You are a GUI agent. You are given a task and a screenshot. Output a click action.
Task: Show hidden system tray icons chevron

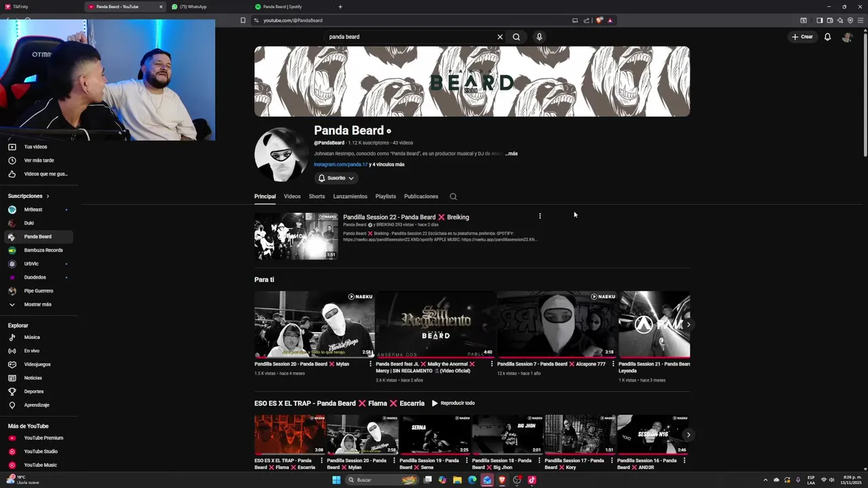click(765, 480)
